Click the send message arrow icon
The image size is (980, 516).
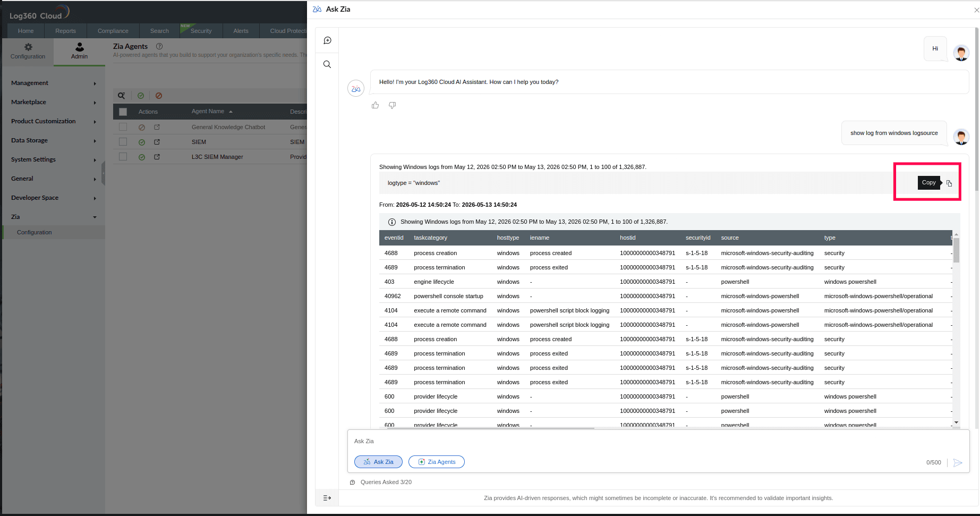click(958, 463)
